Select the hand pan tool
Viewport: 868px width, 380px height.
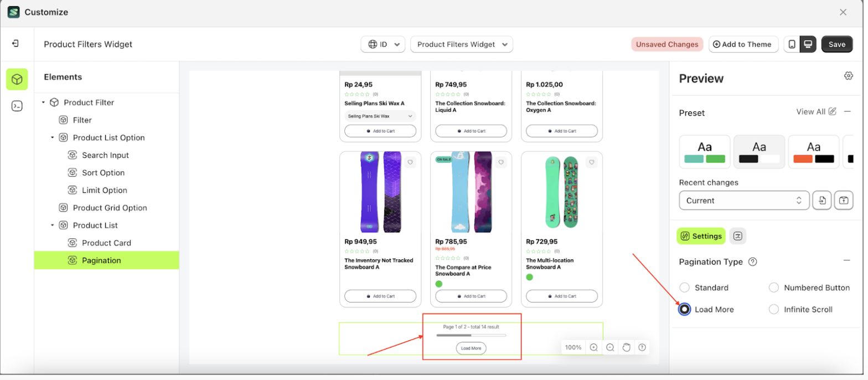pos(626,347)
